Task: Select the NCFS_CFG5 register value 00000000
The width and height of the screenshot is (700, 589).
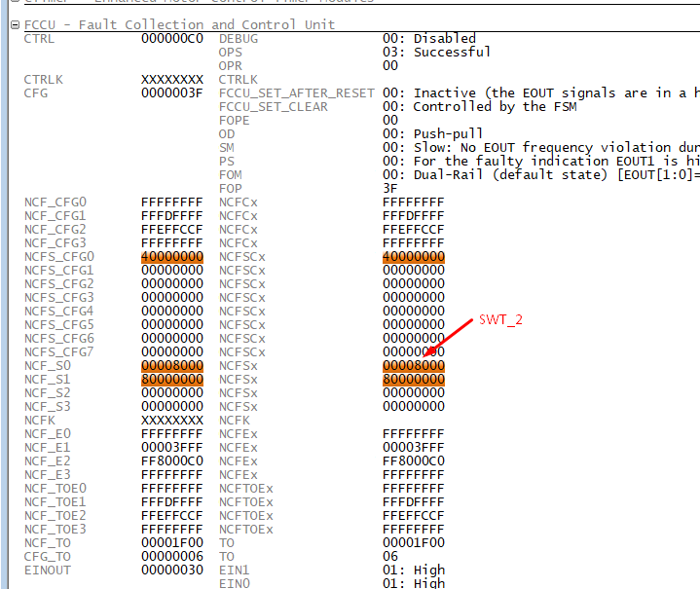Action: click(172, 324)
